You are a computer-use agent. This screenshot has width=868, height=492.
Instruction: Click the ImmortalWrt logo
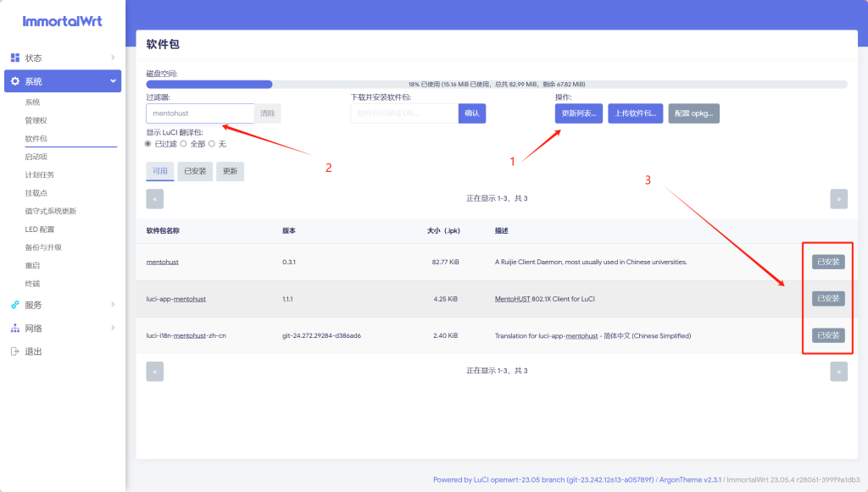coord(63,21)
